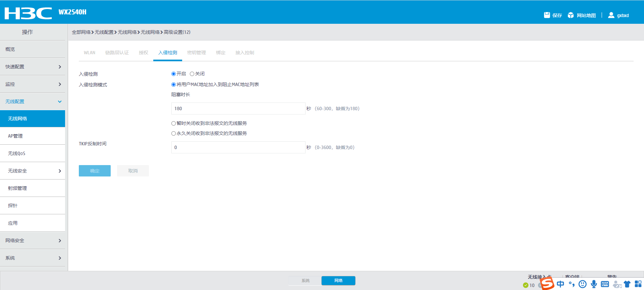This screenshot has width=644, height=290.
Task: Click the save (保存) floppy disk icon
Action: [547, 15]
